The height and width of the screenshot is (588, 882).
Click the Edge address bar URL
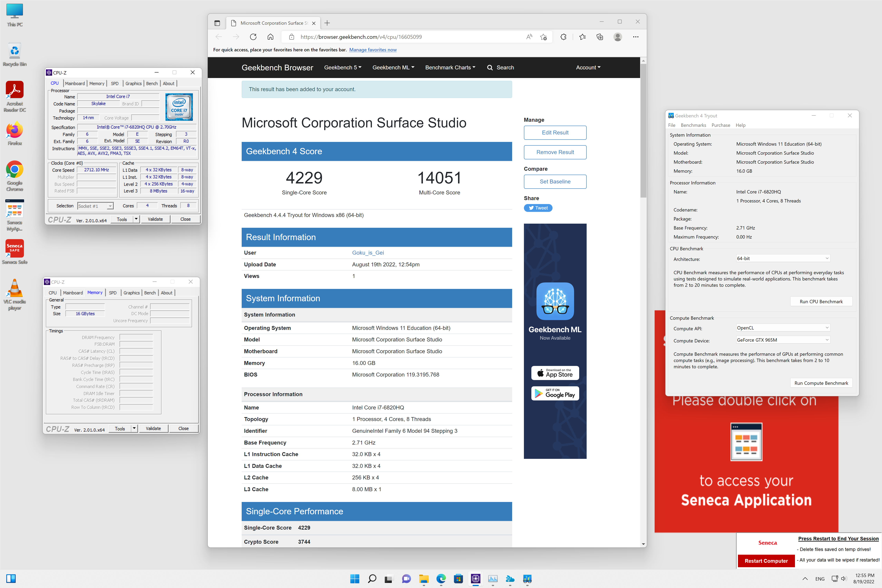[361, 37]
